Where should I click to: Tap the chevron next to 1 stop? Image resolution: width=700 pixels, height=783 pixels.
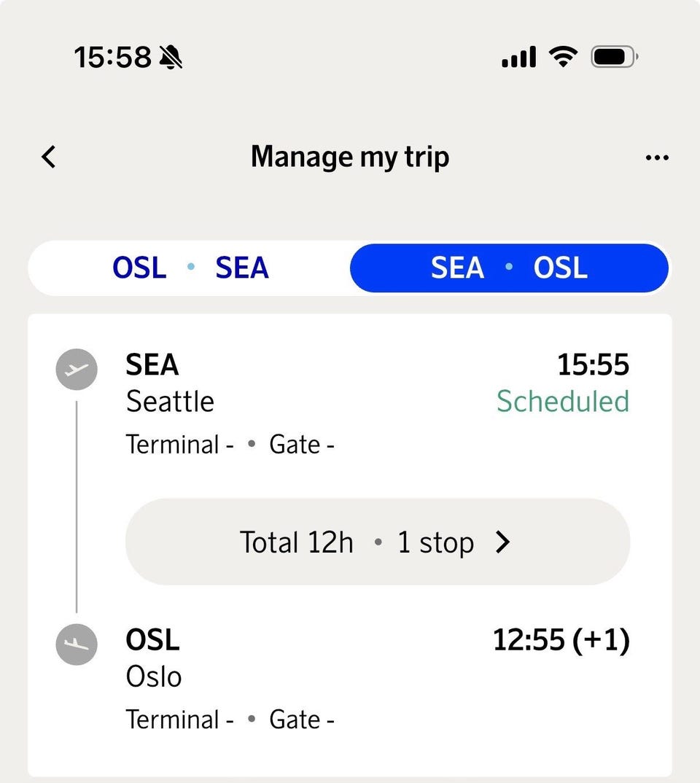pos(503,542)
